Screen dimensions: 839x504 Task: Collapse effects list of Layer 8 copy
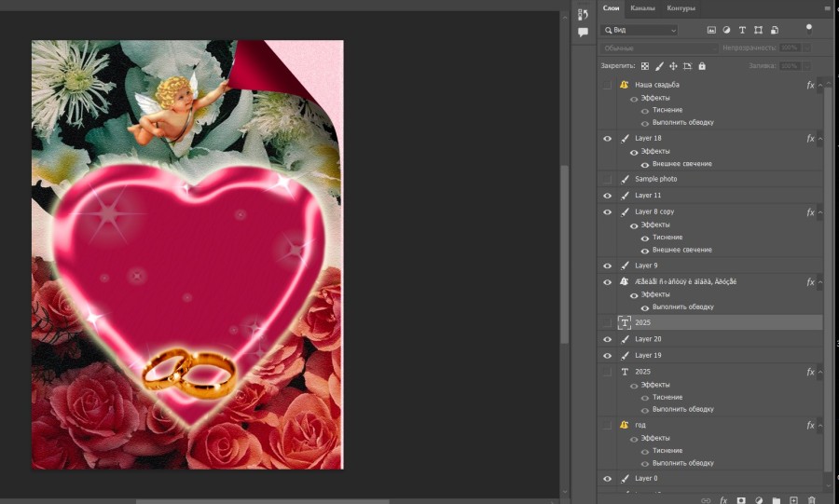820,212
